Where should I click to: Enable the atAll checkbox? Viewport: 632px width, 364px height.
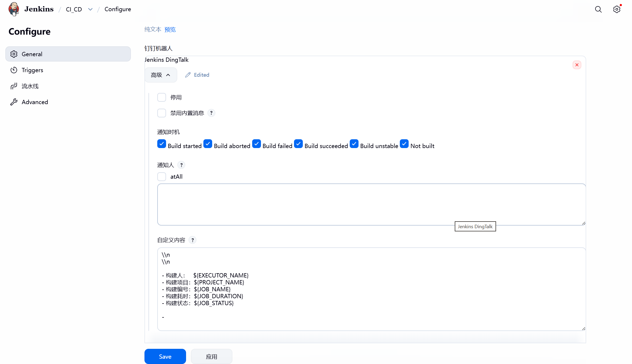click(x=162, y=177)
